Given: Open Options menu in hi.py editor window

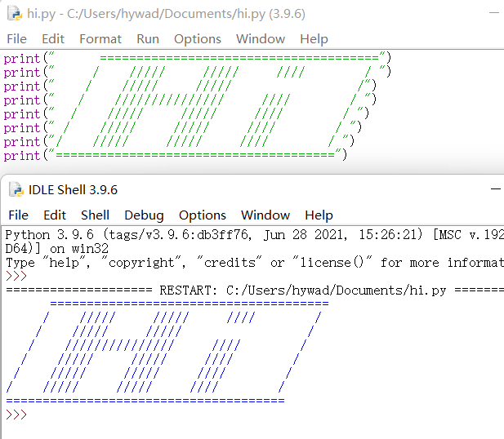Looking at the screenshot, I should click(x=198, y=39).
